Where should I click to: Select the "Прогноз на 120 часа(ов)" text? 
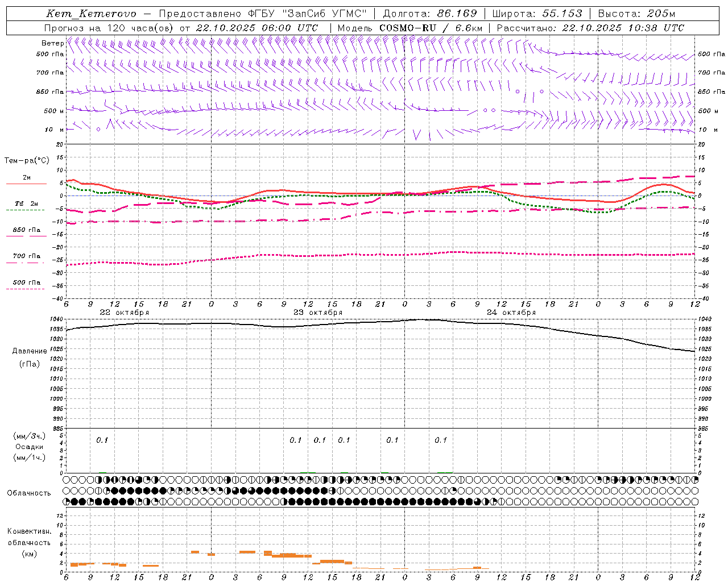click(x=109, y=28)
